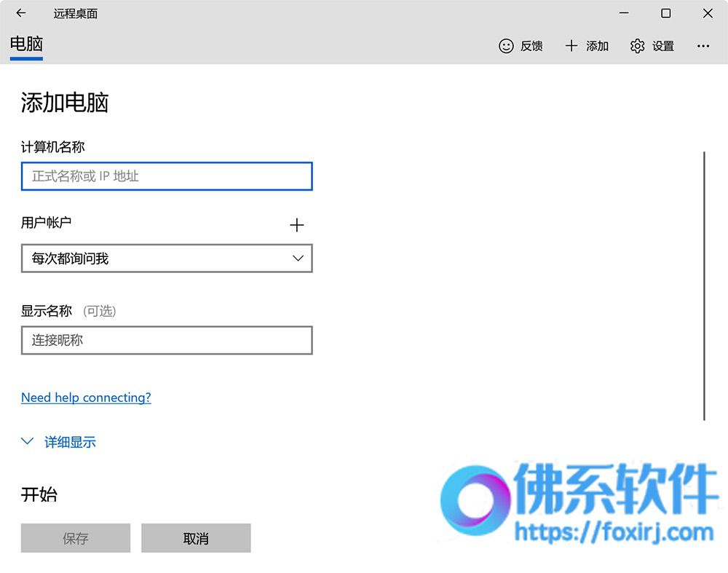728x573 pixels.
Task: Click the vertical scrollbar on the right
Action: 704,286
